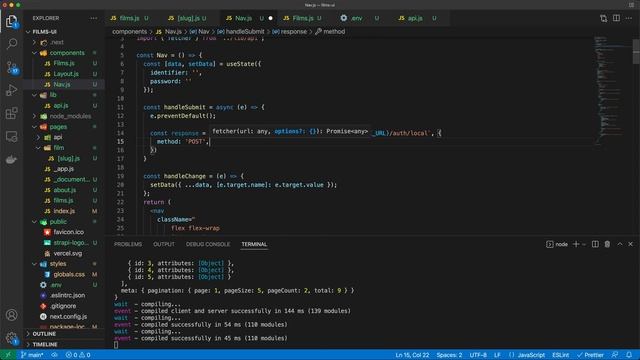Close the terminal panel
Image resolution: width=640 pixels, height=360 pixels.
click(631, 244)
